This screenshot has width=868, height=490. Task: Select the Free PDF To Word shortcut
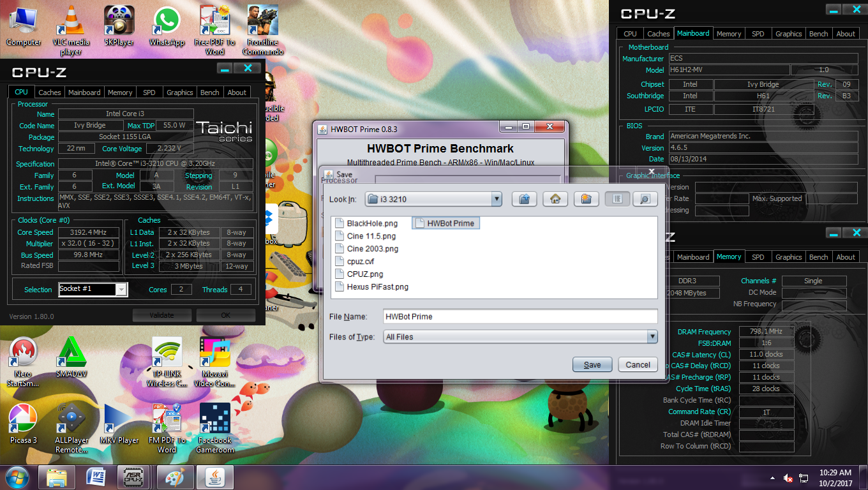pyautogui.click(x=214, y=30)
